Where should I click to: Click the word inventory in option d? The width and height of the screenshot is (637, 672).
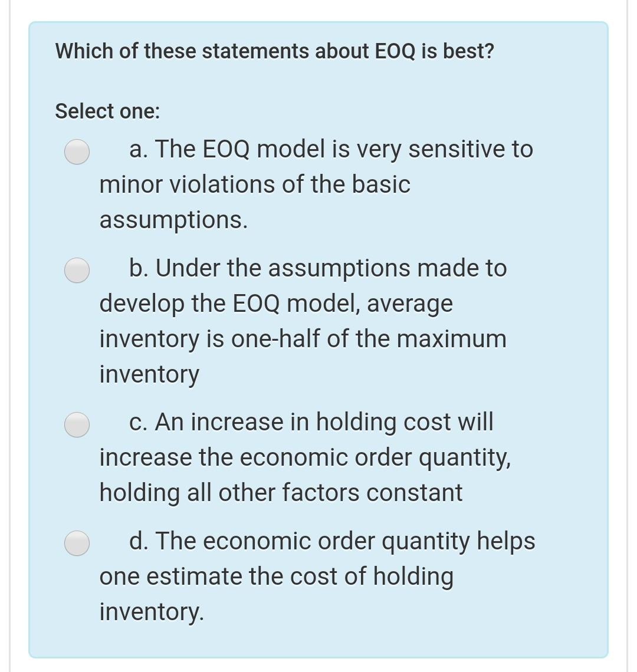coord(152,612)
